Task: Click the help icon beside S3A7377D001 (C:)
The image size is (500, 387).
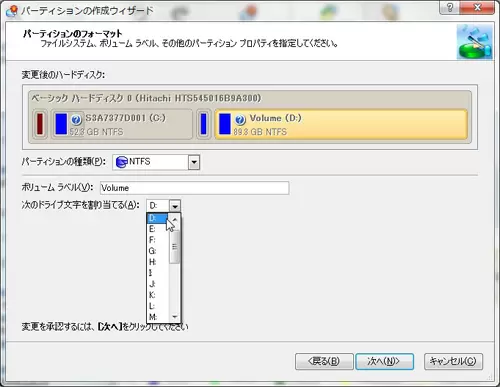Action: 76,119
